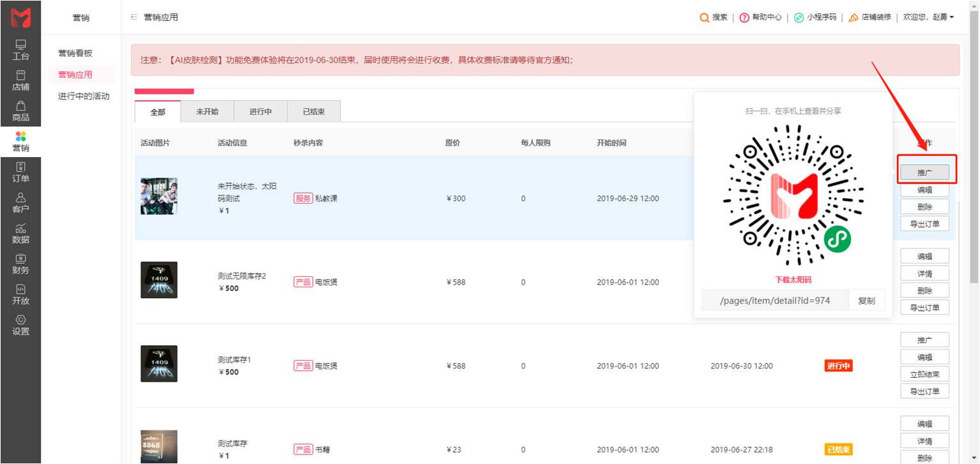
Task: Click the 秒杀内容 column header
Action: (x=309, y=143)
